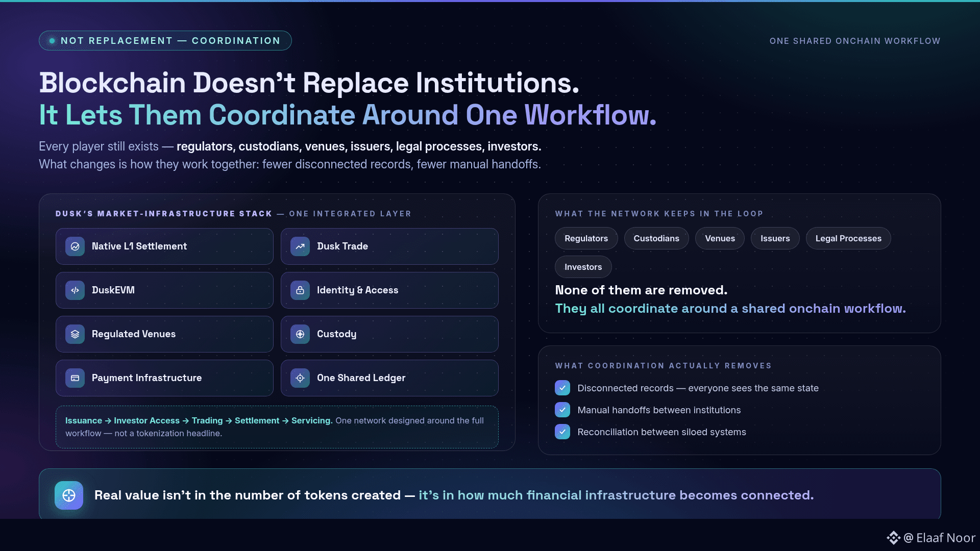Viewport: 980px width, 551px height.
Task: Click the dot in Not Replacement badge
Action: (x=52, y=41)
